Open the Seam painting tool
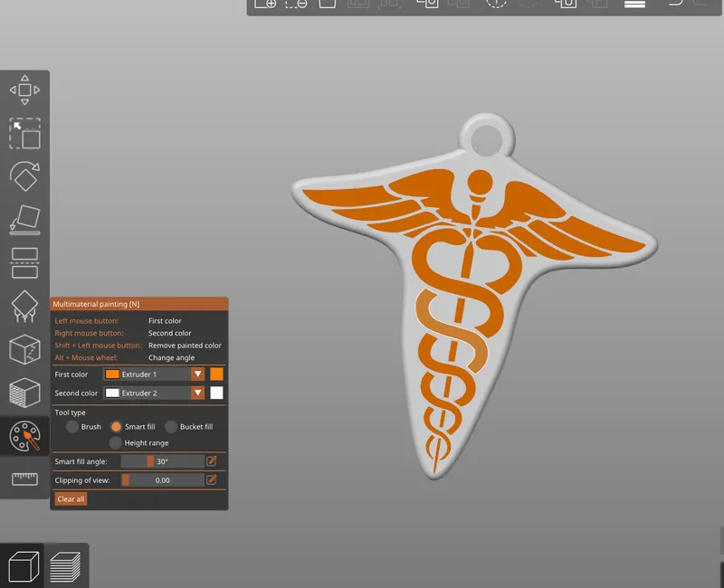The height and width of the screenshot is (588, 724). tap(25, 349)
